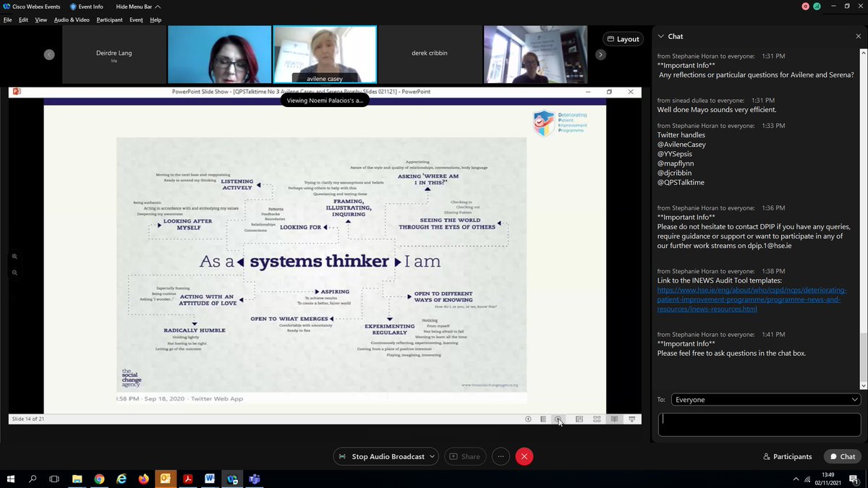Click 'Viewing Noemi Palacios's' sharing indicator
The height and width of the screenshot is (488, 868).
[325, 100]
